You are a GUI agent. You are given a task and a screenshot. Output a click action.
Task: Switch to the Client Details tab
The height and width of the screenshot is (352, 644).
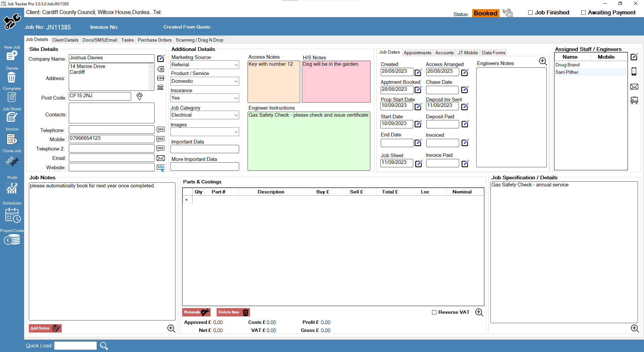pos(65,40)
